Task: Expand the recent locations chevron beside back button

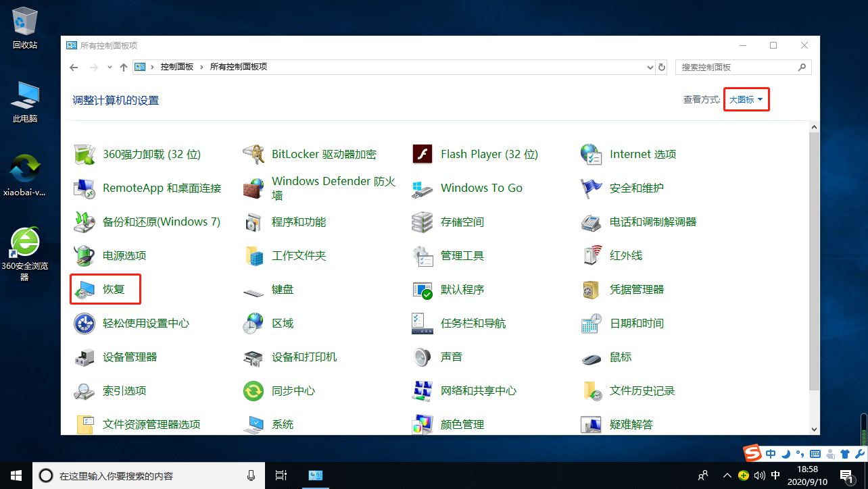Action: point(109,67)
